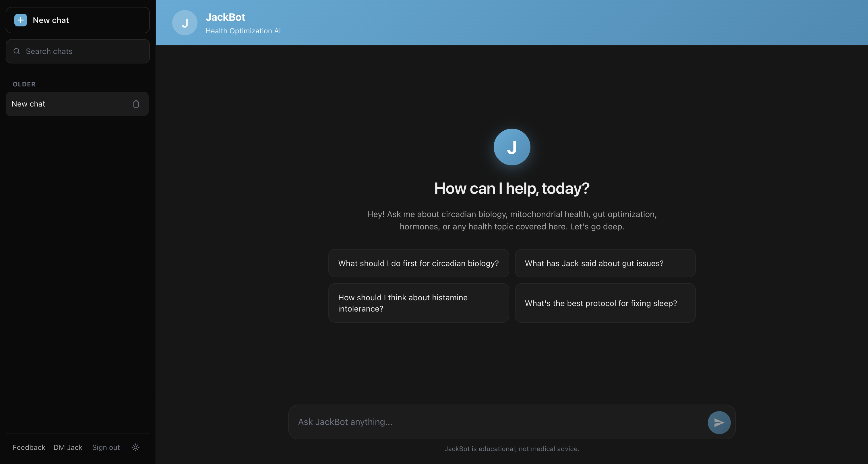Click the JackBot avatar in the header
This screenshot has width=868, height=464.
[185, 23]
